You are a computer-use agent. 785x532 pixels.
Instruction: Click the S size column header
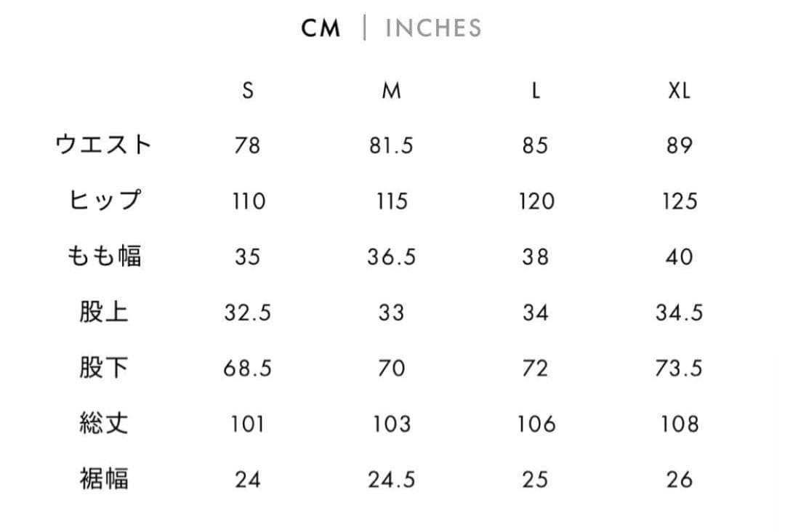tap(248, 91)
